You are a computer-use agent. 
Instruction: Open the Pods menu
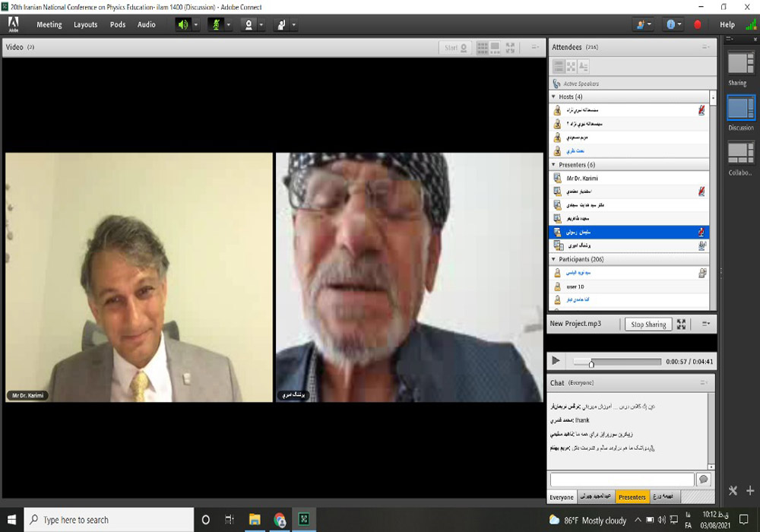(x=118, y=24)
